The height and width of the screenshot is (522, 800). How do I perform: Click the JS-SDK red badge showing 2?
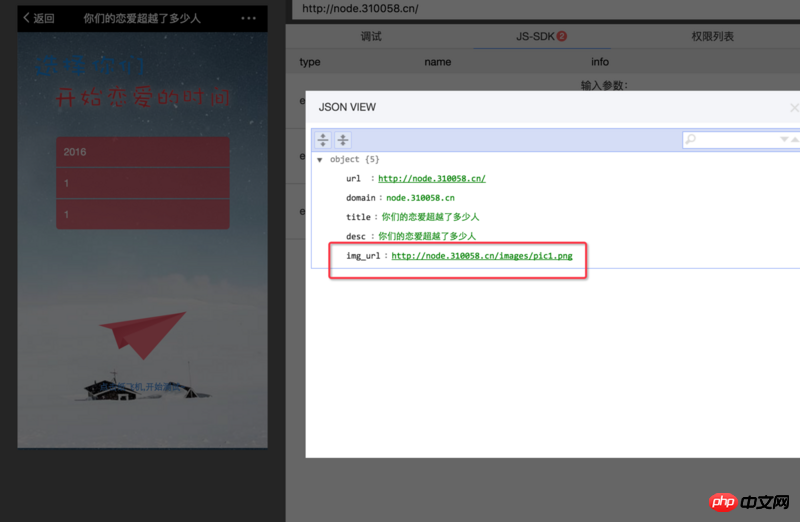[x=562, y=36]
